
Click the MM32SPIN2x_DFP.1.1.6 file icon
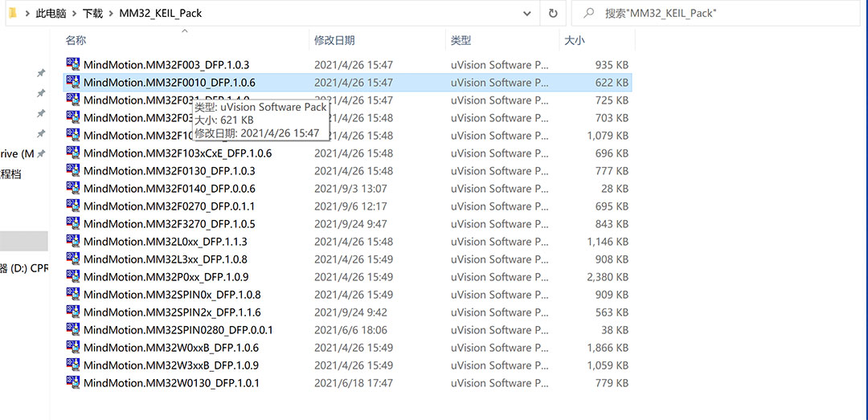[x=72, y=312]
